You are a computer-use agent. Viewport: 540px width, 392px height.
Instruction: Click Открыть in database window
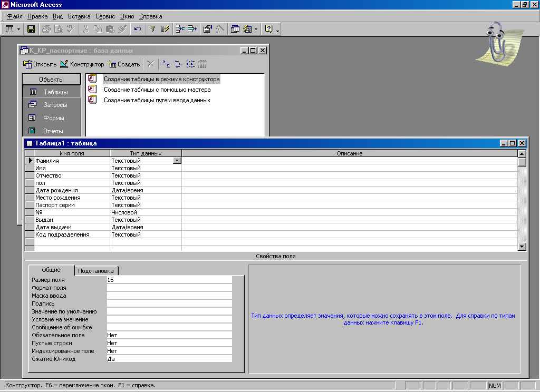(x=40, y=64)
